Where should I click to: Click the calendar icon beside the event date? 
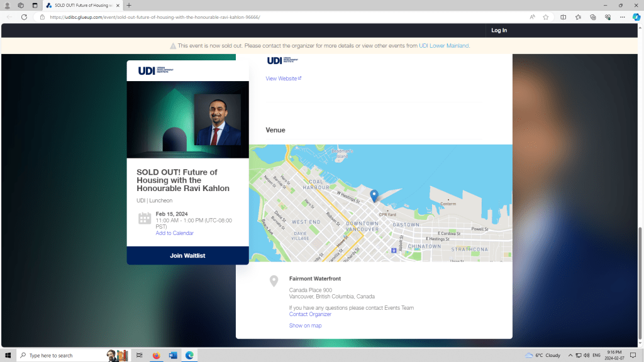(145, 218)
